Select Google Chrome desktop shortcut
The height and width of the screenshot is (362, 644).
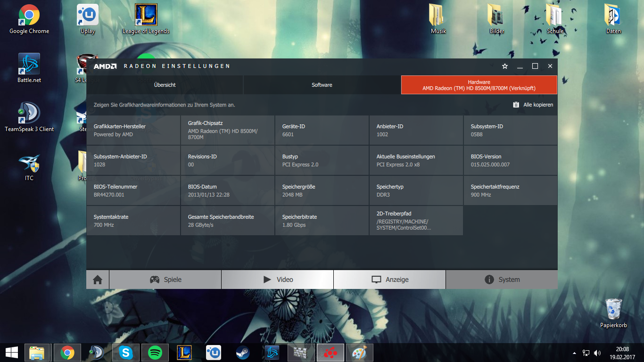(x=29, y=19)
